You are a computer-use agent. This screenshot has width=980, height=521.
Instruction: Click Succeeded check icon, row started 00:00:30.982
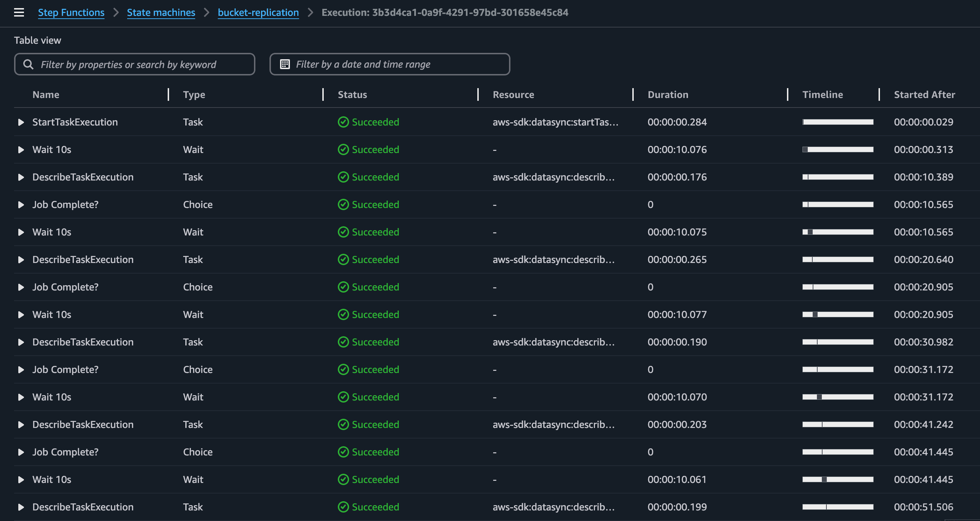[343, 342]
